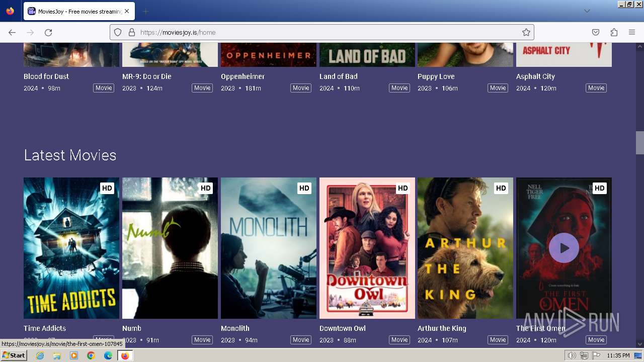Open File Explorer from taskbar
This screenshot has height=362, width=644.
point(57,355)
